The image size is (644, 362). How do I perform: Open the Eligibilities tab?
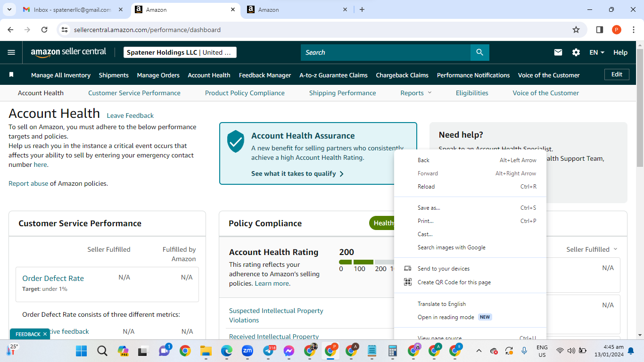[x=472, y=93]
